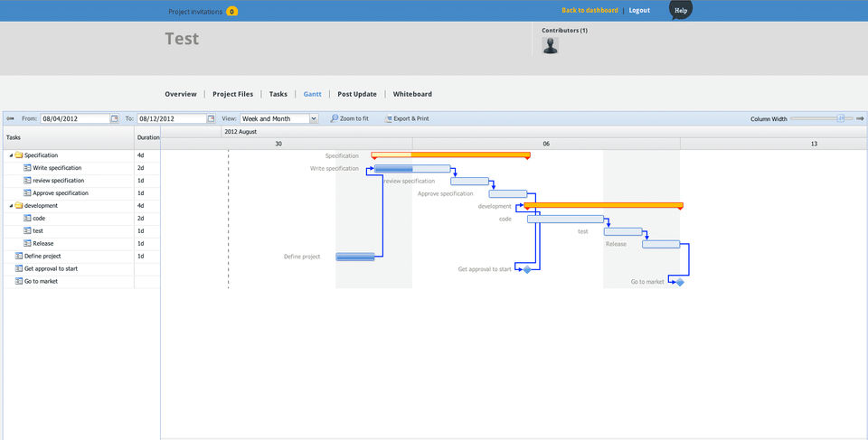Switch to the Tasks tab

(x=278, y=94)
